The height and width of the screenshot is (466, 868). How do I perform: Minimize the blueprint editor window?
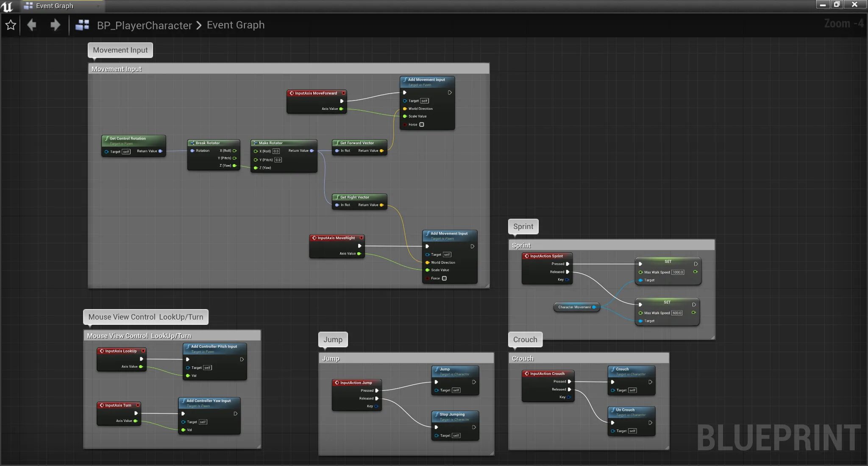(823, 4)
